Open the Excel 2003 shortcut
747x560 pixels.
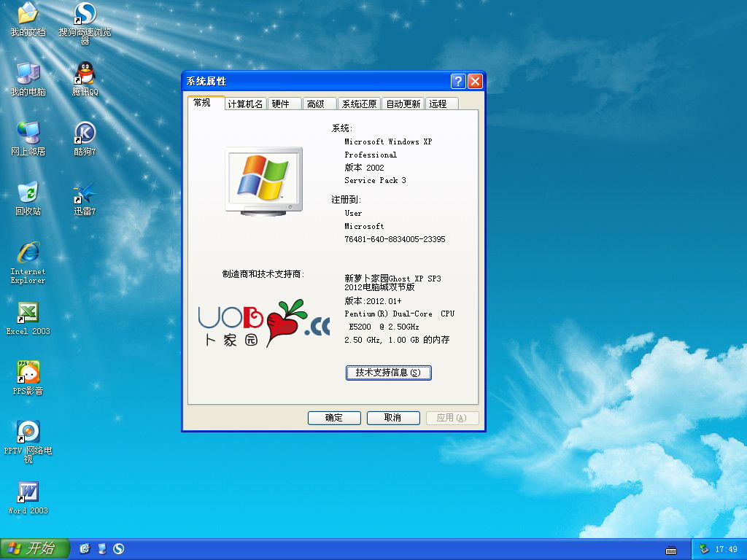pos(28,313)
